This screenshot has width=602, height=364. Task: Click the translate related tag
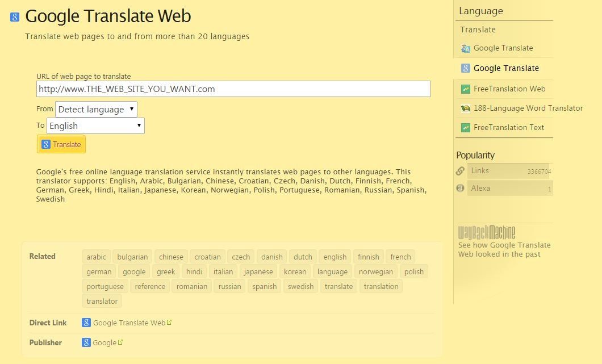(x=338, y=286)
